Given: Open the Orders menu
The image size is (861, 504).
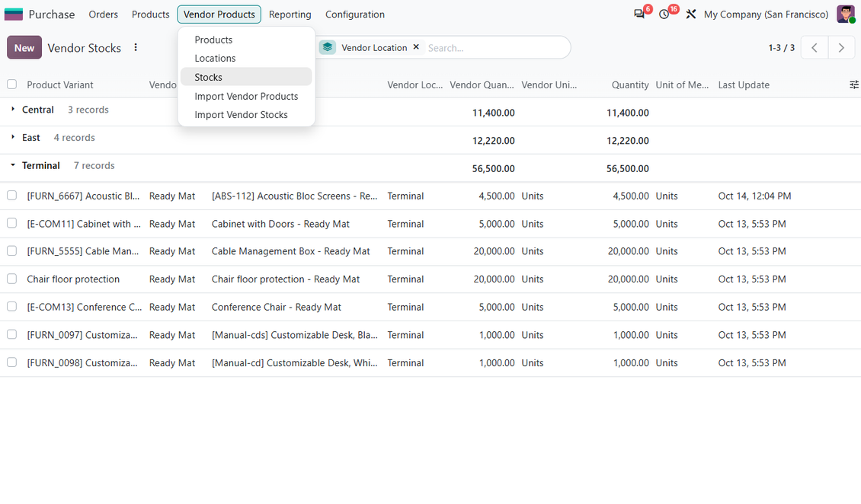Looking at the screenshot, I should [103, 14].
